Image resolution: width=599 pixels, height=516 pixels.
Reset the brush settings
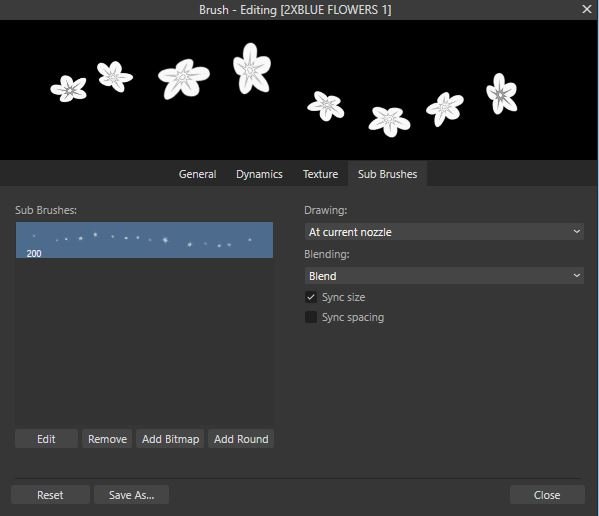50,495
